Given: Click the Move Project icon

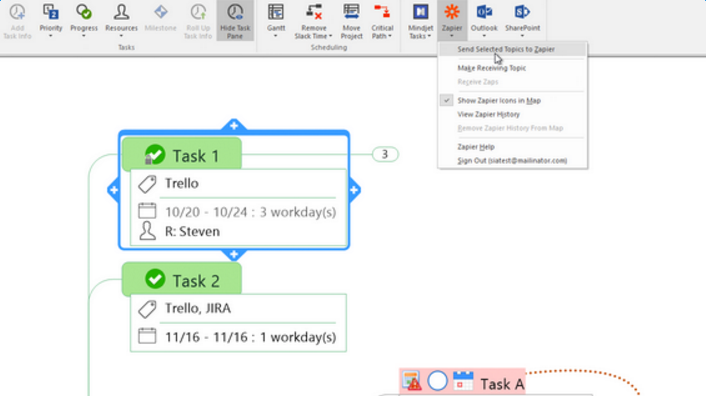Looking at the screenshot, I should [x=351, y=12].
